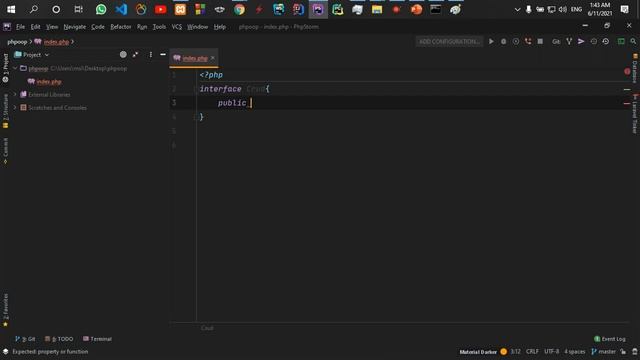Click the expand all arrows icon in Project panel

pos(135,54)
